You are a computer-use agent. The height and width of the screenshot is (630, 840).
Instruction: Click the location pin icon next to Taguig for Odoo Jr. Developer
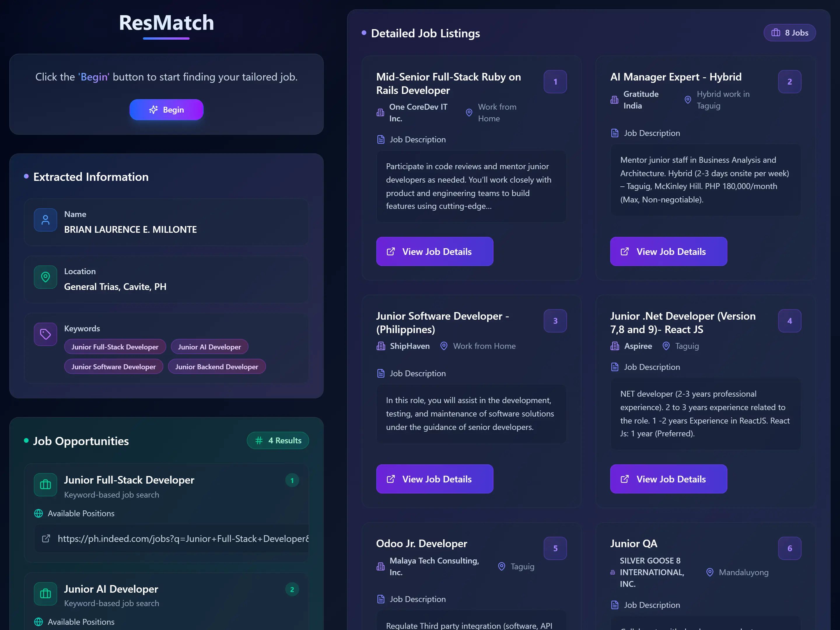coord(502,567)
